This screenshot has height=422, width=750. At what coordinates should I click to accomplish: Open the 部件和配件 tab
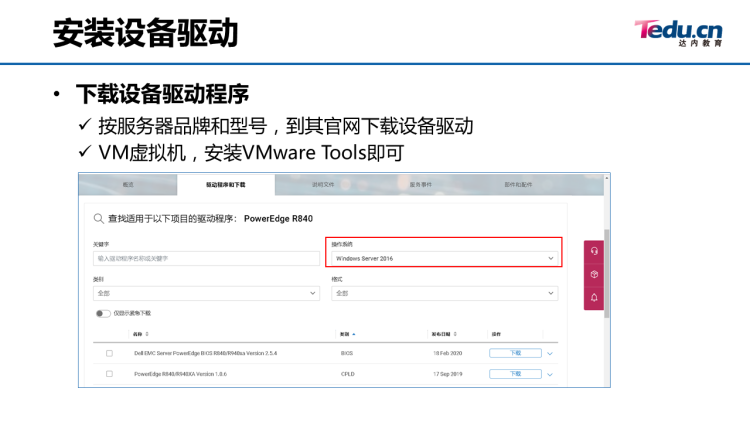pyautogui.click(x=518, y=185)
